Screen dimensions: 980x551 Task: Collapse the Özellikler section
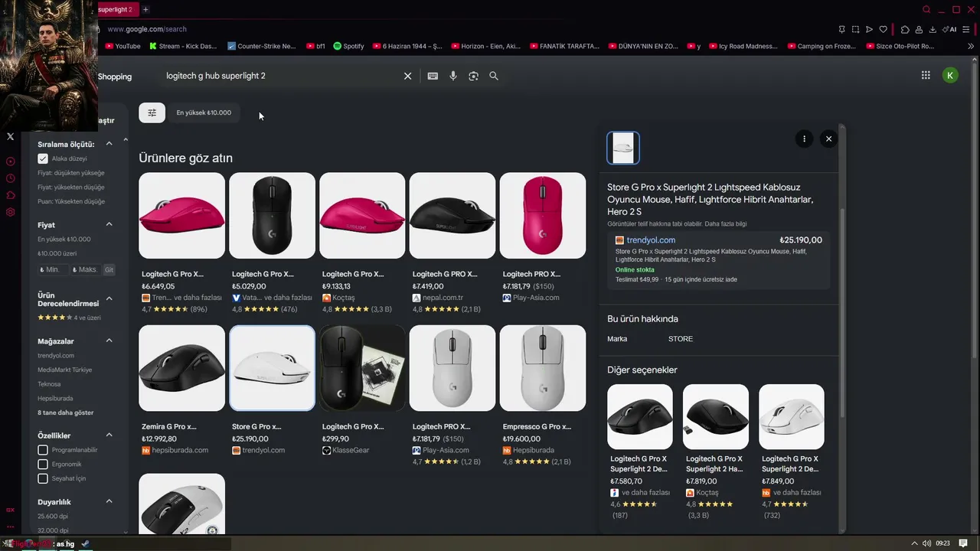[x=109, y=435]
